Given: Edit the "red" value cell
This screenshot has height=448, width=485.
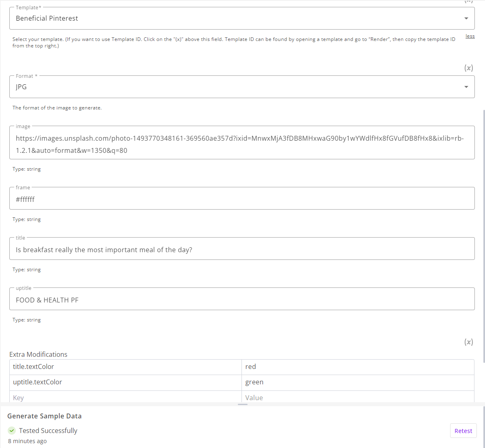Looking at the screenshot, I should (x=357, y=367).
